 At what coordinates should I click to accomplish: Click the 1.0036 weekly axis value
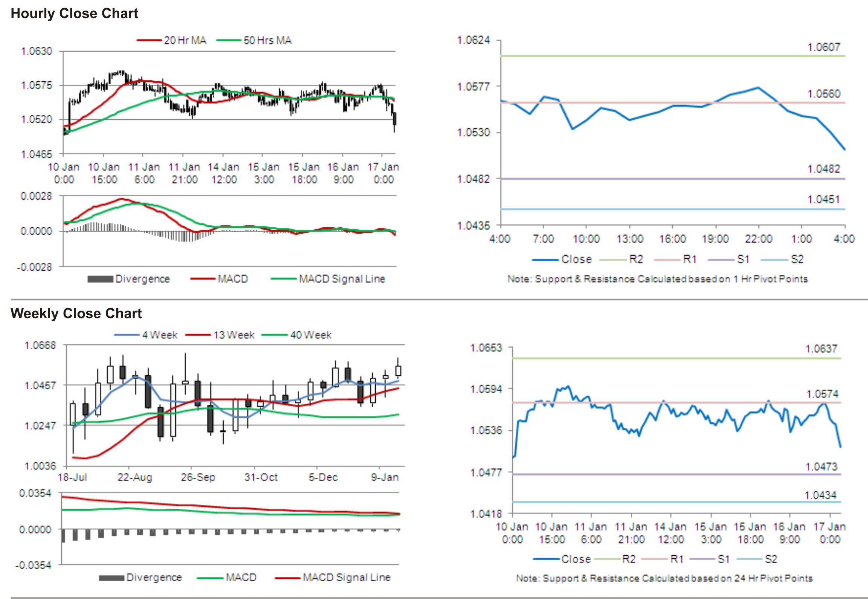(40, 466)
